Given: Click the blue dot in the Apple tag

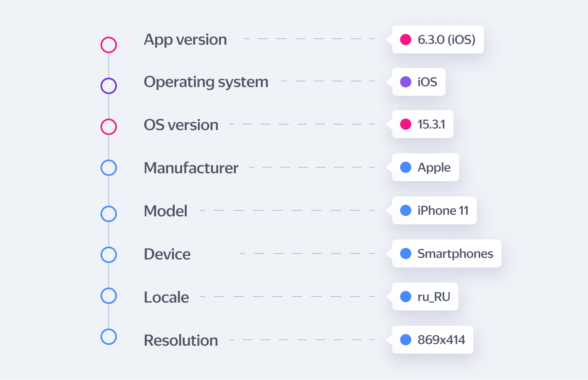Looking at the screenshot, I should 406,167.
